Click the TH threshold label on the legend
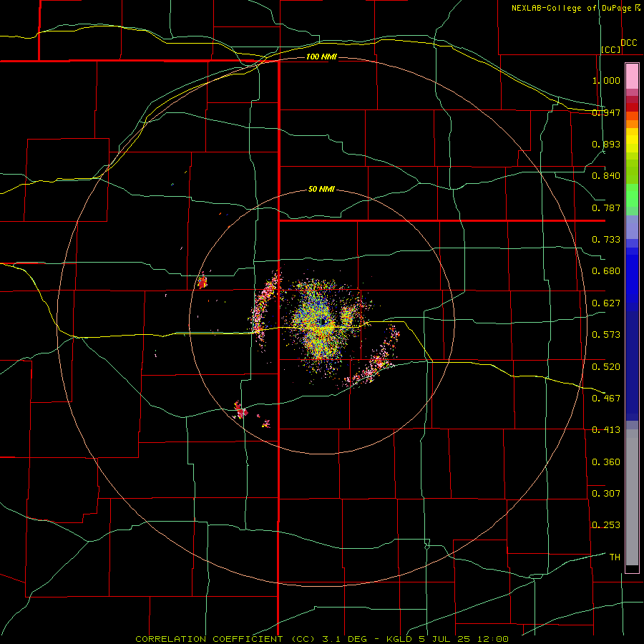 click(x=615, y=557)
